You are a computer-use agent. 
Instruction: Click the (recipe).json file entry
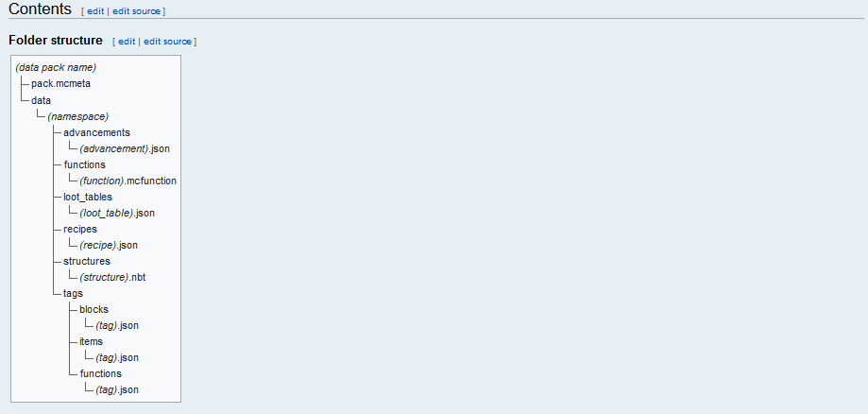click(x=109, y=245)
